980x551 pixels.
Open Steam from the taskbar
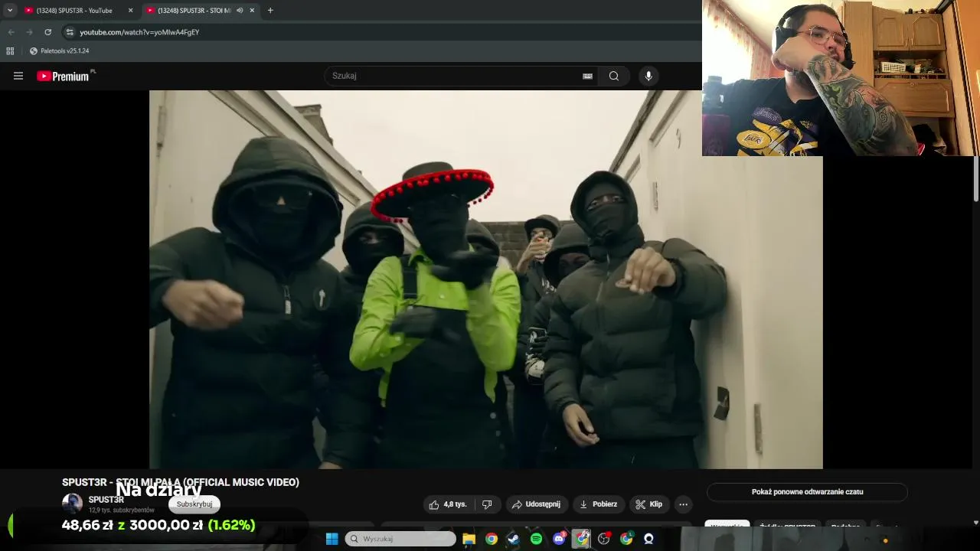click(x=514, y=539)
